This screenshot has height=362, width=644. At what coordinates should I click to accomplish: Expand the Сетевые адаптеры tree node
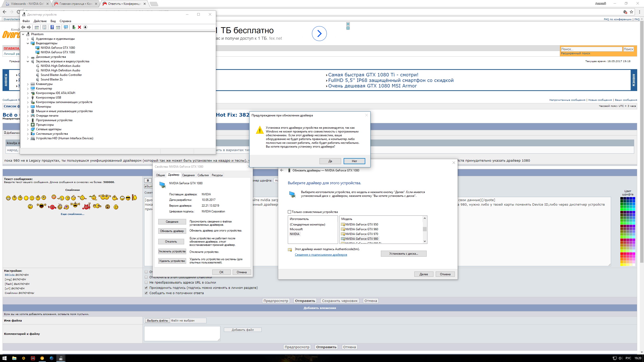click(28, 129)
